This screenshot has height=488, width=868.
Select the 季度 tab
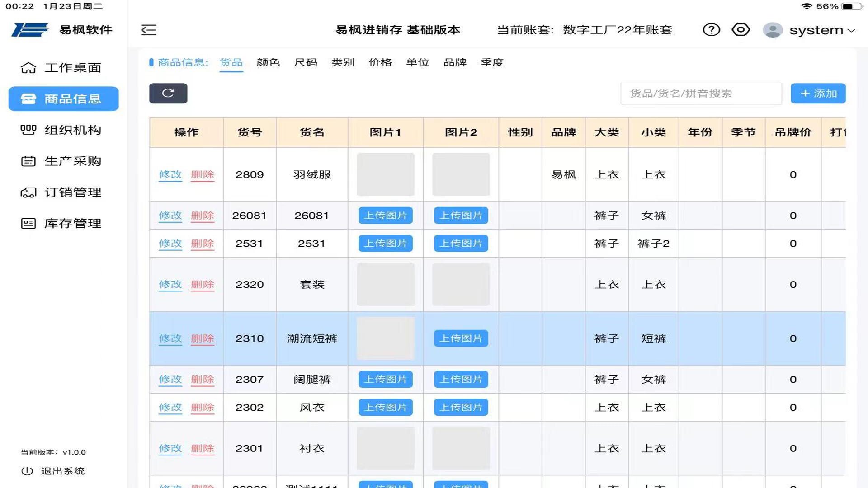pos(492,62)
